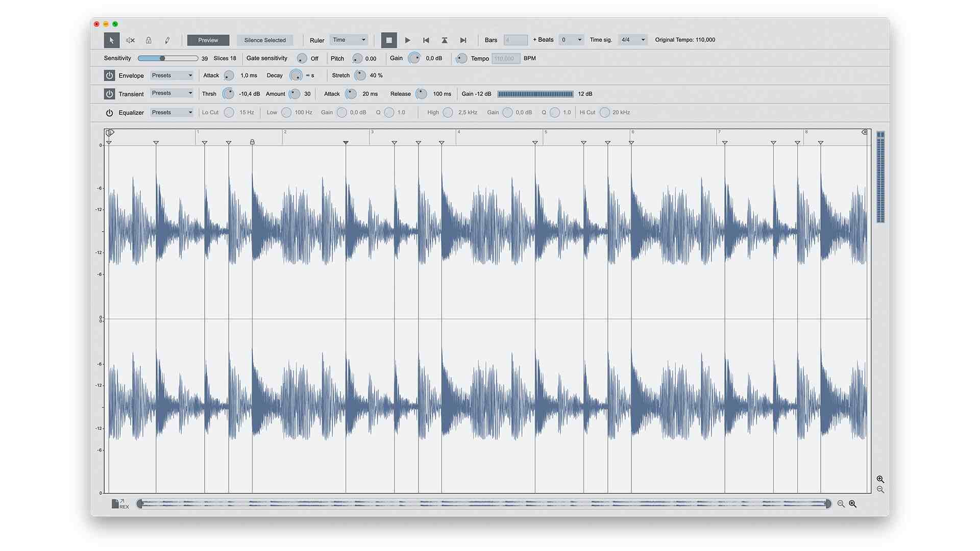The width and height of the screenshot is (980, 551).
Task: Click the REX export icon
Action: (x=119, y=504)
